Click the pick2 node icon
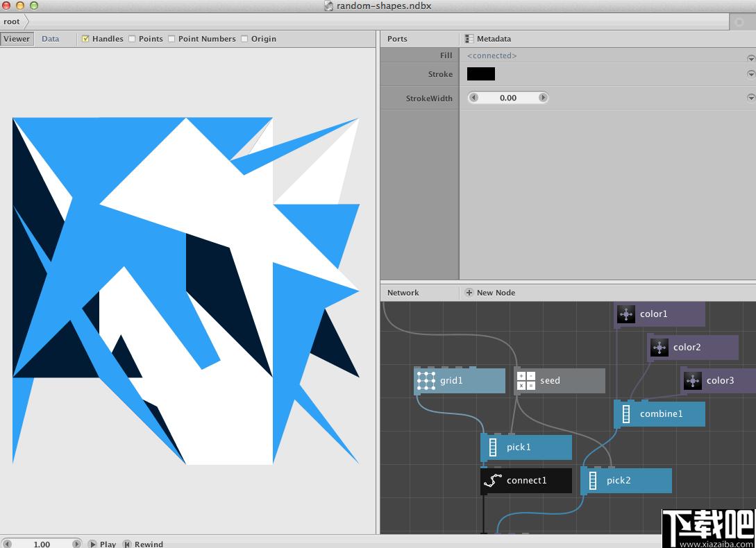The image size is (756, 548). 593,481
